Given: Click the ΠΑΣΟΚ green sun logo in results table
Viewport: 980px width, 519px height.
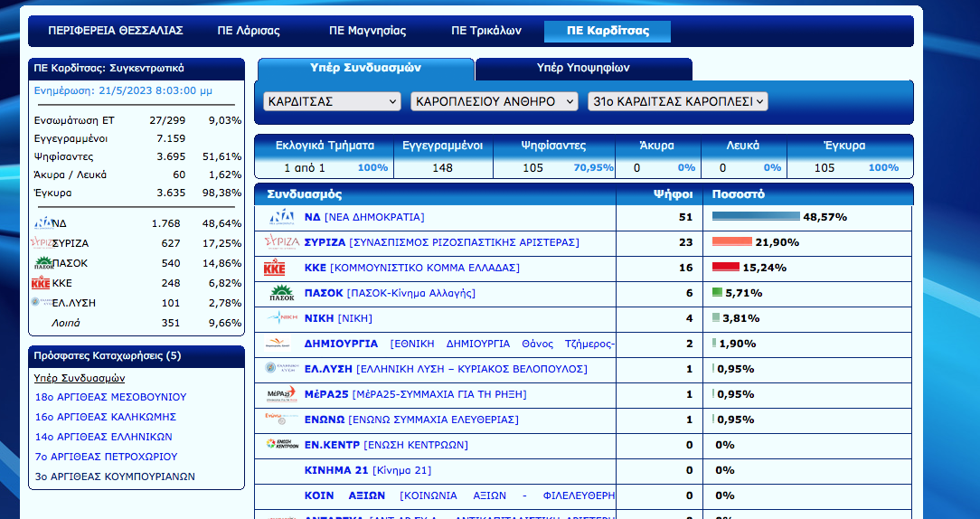Looking at the screenshot, I should 282,293.
